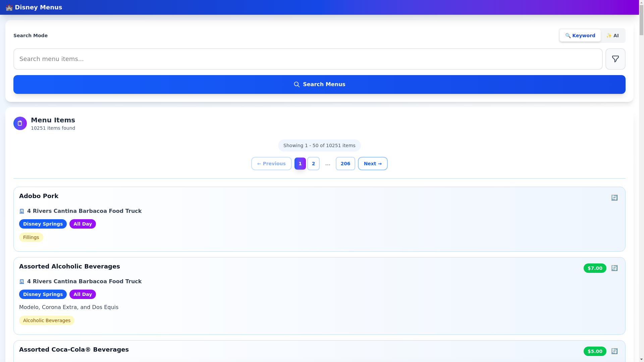Refresh the Adobo Pork item
The image size is (644, 362).
(x=614, y=198)
